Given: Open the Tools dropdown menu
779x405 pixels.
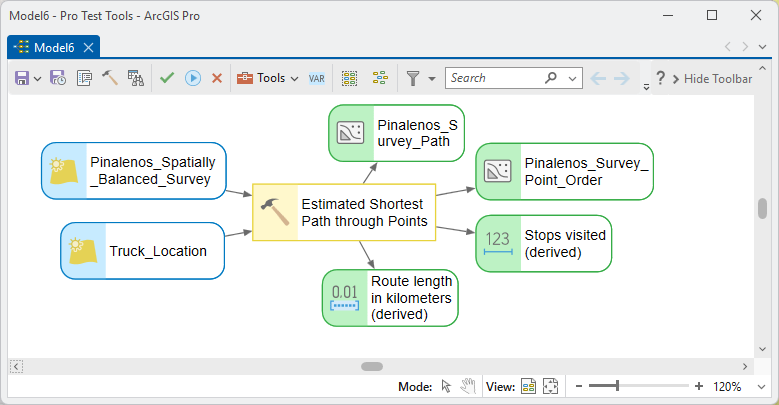Looking at the screenshot, I should (267, 78).
